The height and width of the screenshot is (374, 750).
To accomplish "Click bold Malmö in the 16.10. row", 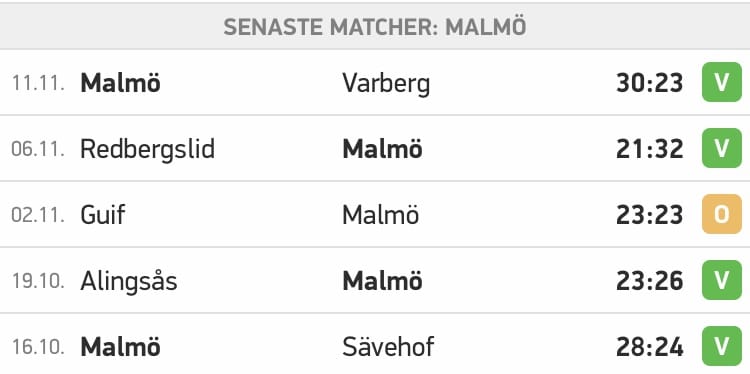I will click(x=120, y=347).
